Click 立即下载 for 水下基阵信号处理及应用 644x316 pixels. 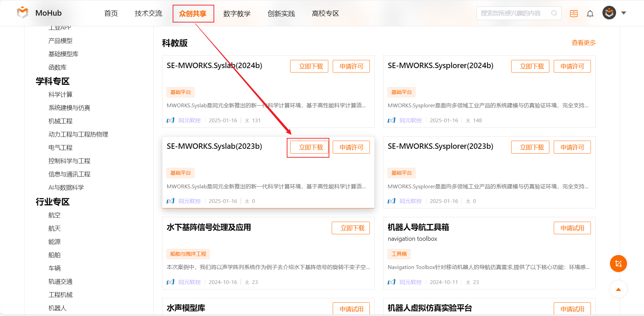point(351,228)
